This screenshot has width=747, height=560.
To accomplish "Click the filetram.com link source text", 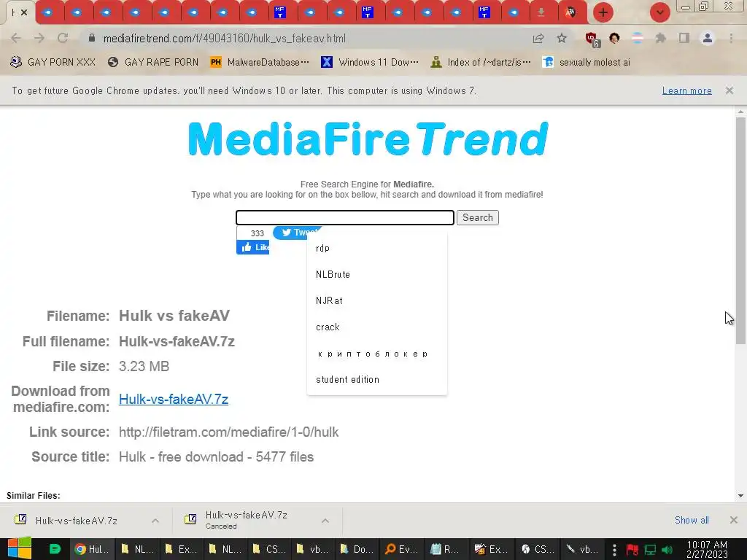I will [x=228, y=432].
